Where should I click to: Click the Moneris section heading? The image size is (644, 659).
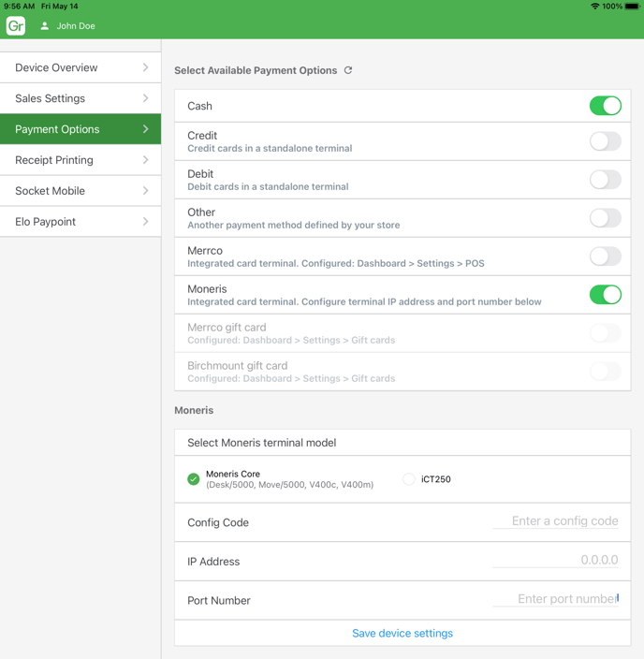(194, 410)
